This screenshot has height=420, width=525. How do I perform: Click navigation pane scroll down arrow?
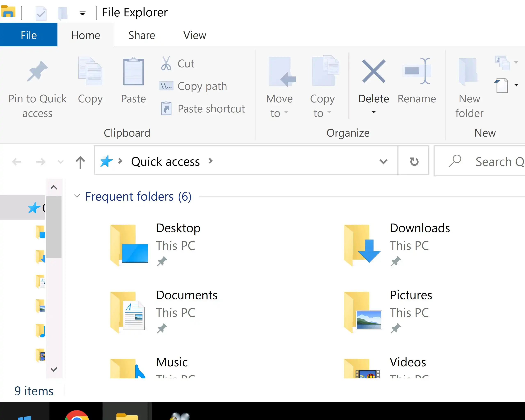54,369
